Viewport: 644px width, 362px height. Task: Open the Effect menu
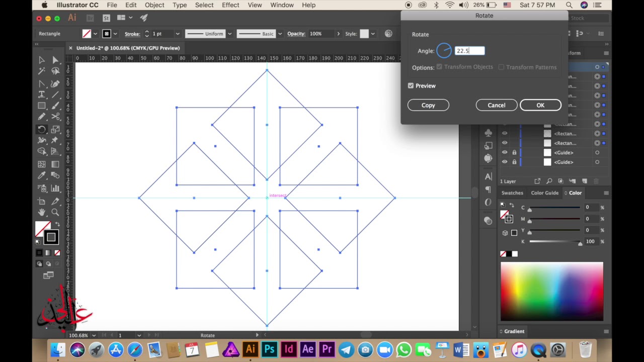coord(230,5)
